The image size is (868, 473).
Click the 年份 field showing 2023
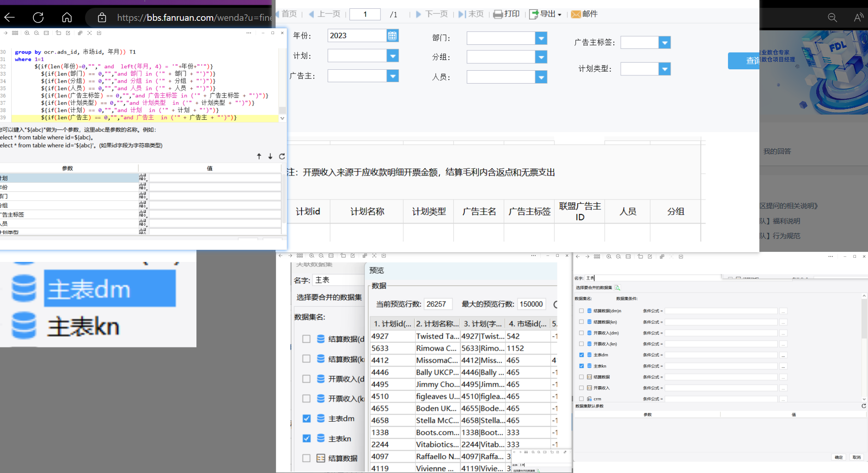(357, 36)
